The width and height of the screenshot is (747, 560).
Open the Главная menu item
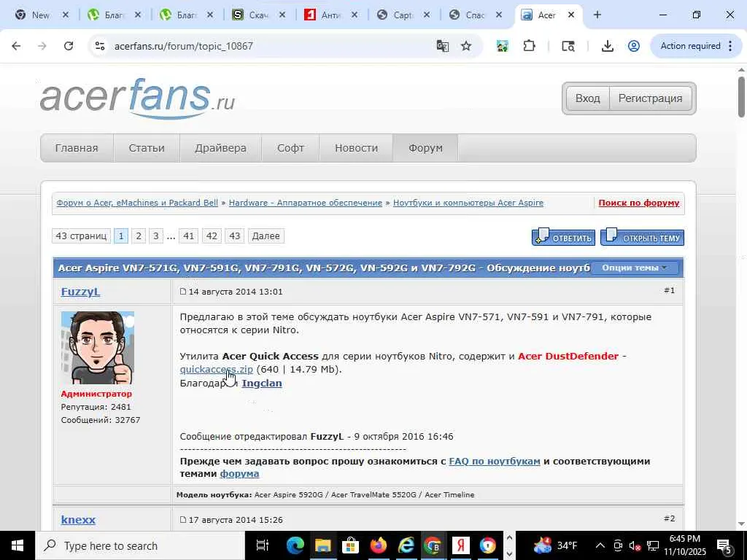click(77, 148)
